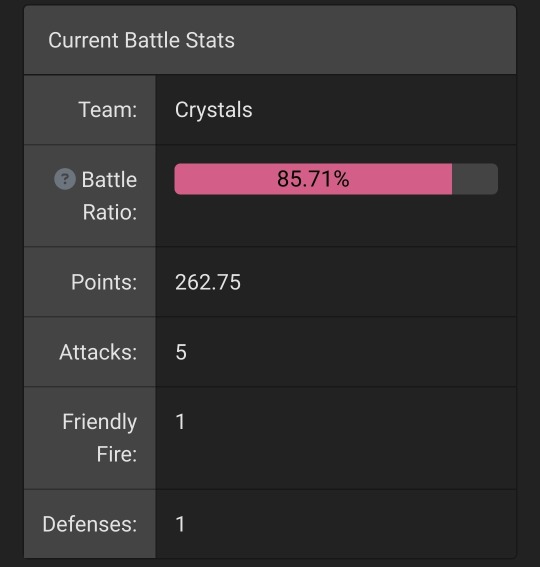Click the word Fire: in Friendly Fire label

click(117, 454)
